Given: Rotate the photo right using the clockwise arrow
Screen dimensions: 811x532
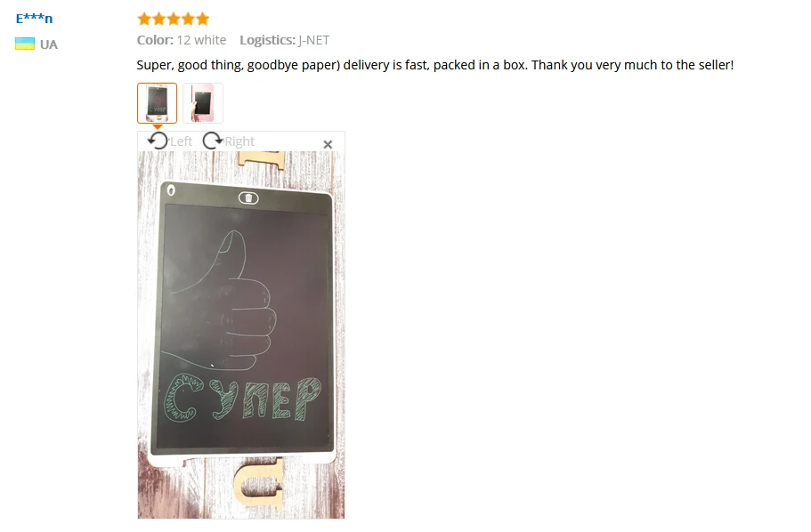Looking at the screenshot, I should tap(212, 141).
